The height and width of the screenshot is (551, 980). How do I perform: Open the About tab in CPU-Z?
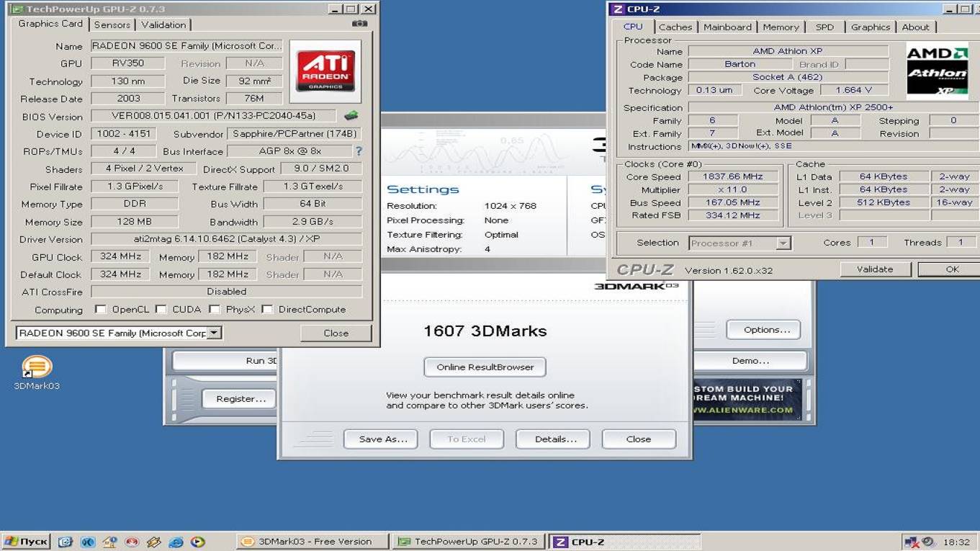[x=916, y=27]
